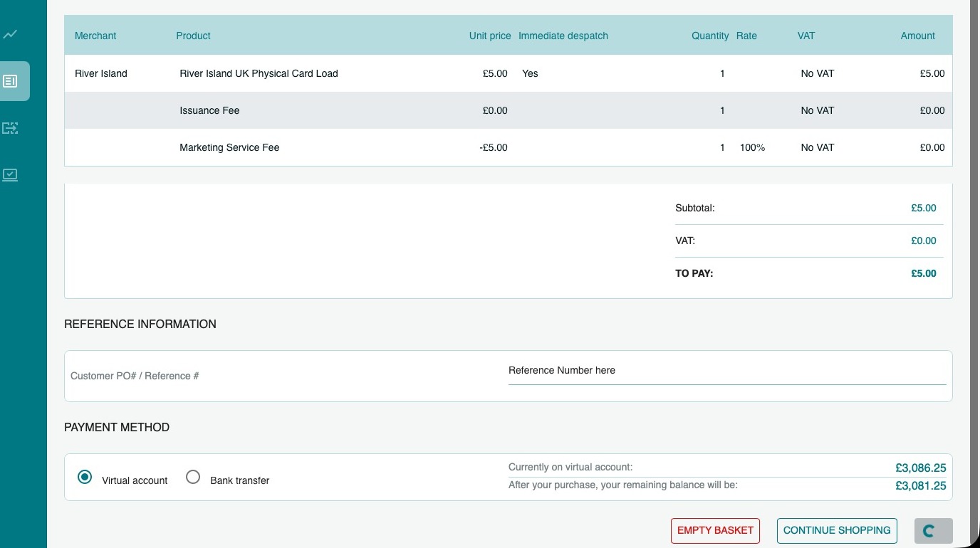Image resolution: width=980 pixels, height=548 pixels.
Task: Click the Continue Shopping button
Action: 837,530
